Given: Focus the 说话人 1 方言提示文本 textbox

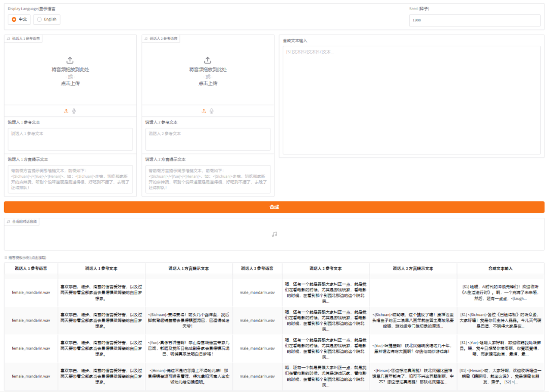Looking at the screenshot, I should tap(70, 179).
